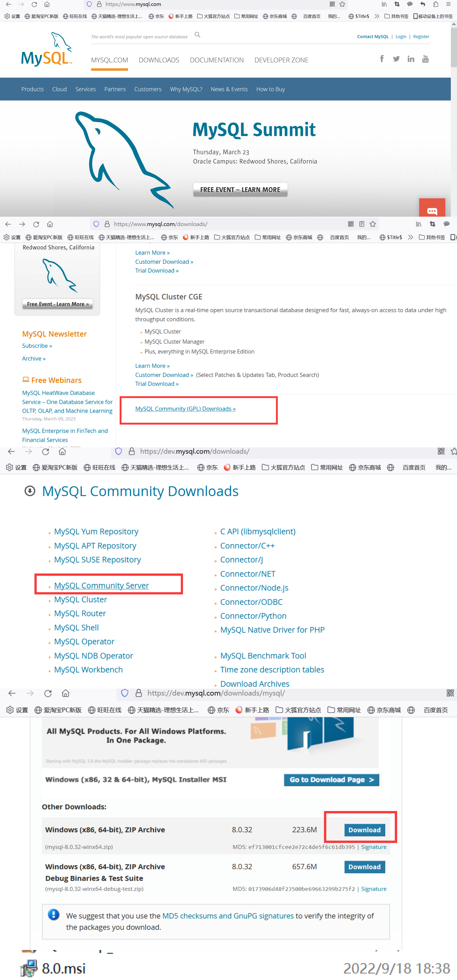This screenshot has height=980, width=457.
Task: Open 火狐官方站点 bookmark folder in the dev.mysql.com/downloads/mysql/ window
Action: tap(298, 710)
